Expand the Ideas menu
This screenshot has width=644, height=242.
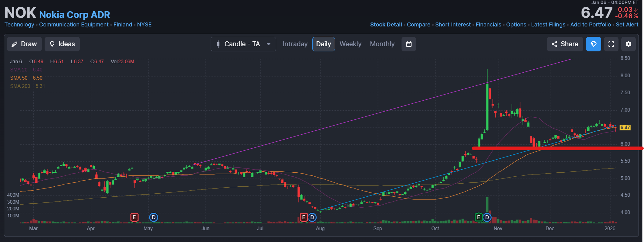tap(62, 44)
